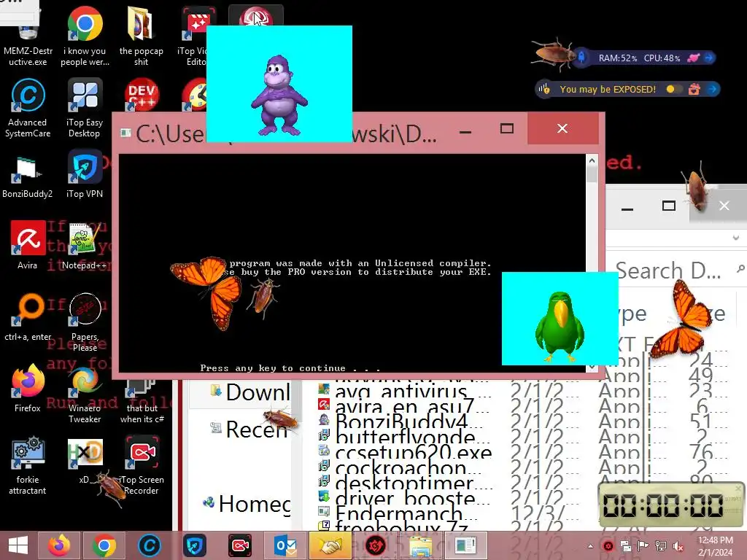This screenshot has width=747, height=560.
Task: Select the driver_booste... file in Explorer
Action: point(406,497)
